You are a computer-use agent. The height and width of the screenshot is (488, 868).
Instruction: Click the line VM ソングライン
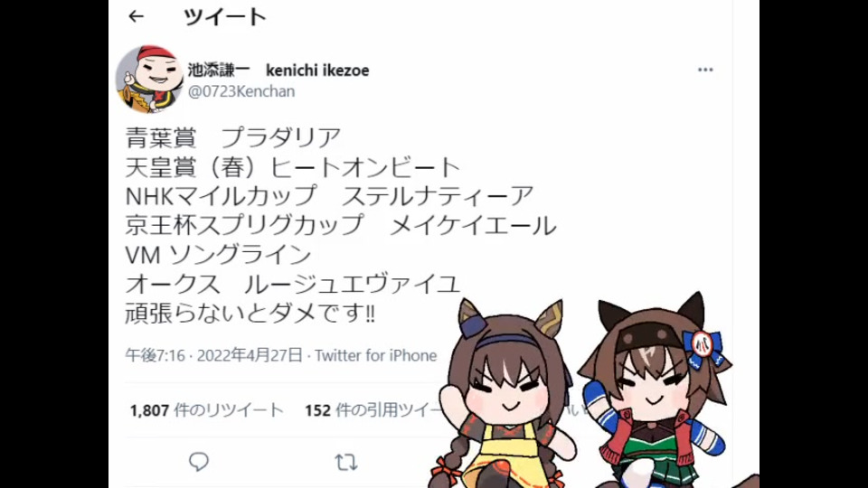pos(218,255)
